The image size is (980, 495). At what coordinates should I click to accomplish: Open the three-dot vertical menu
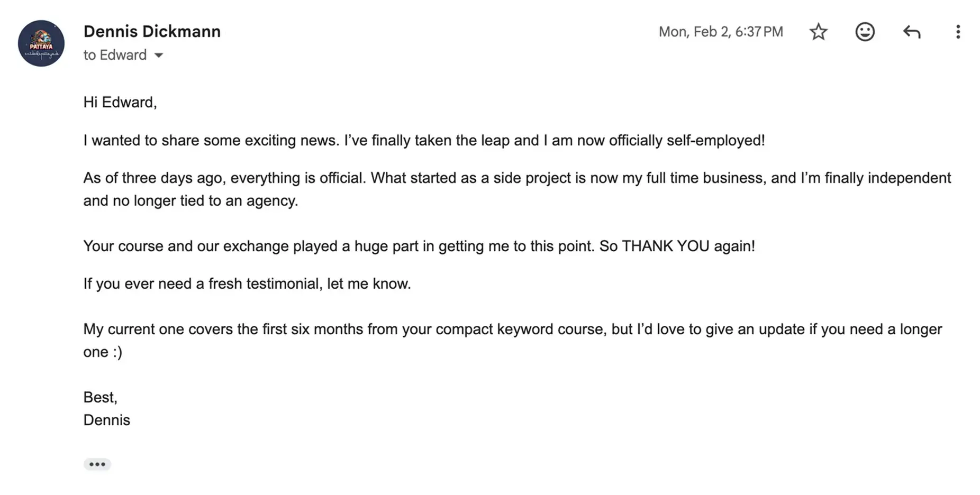tap(958, 32)
